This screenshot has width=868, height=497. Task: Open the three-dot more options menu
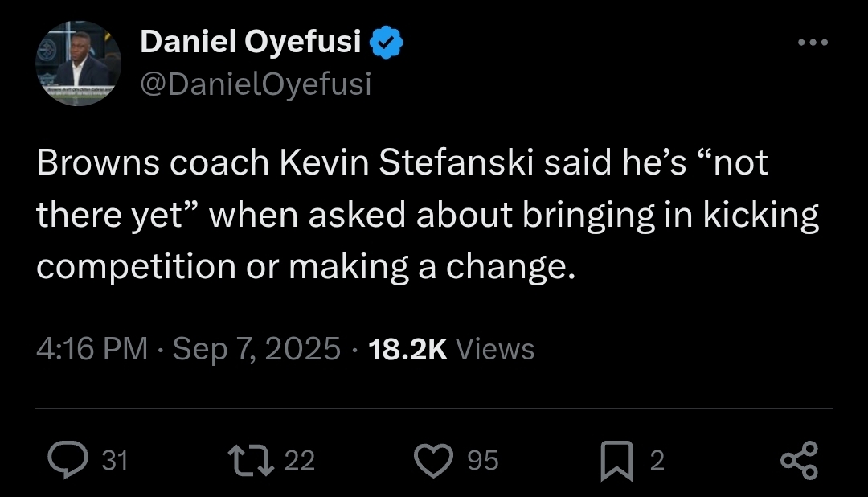(x=813, y=43)
